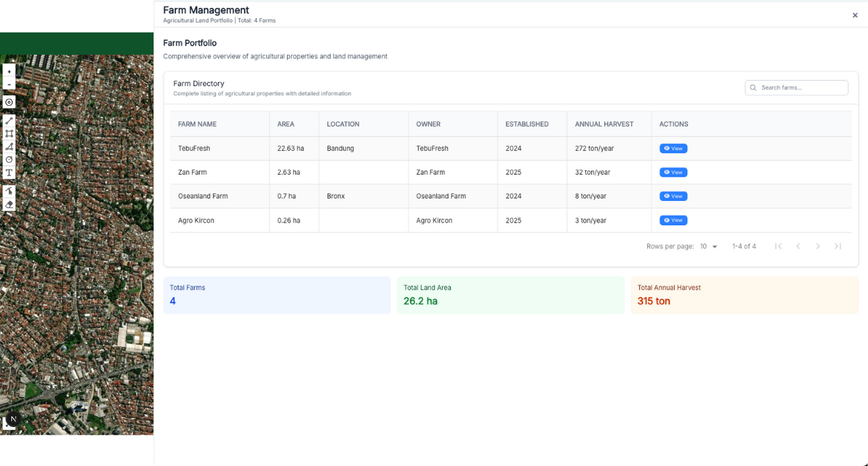
Task: Zoom in on the map
Action: [x=9, y=71]
